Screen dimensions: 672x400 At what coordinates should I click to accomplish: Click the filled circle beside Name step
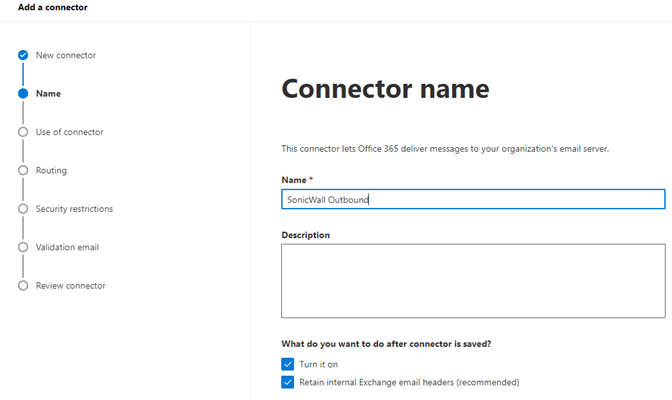click(x=23, y=93)
